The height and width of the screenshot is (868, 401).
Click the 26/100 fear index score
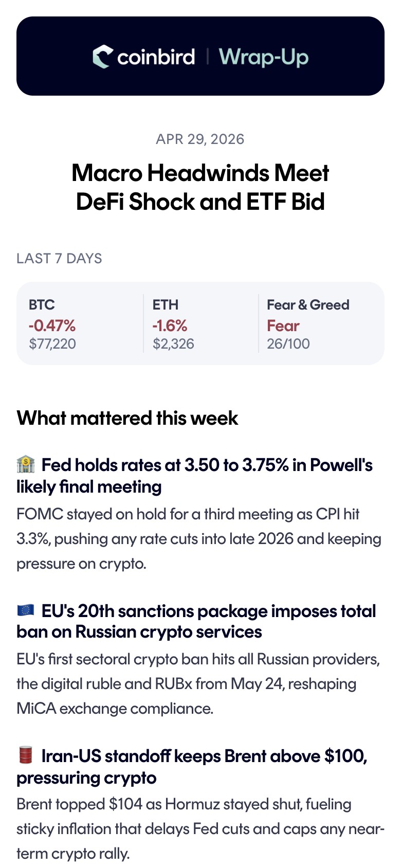coord(288,343)
